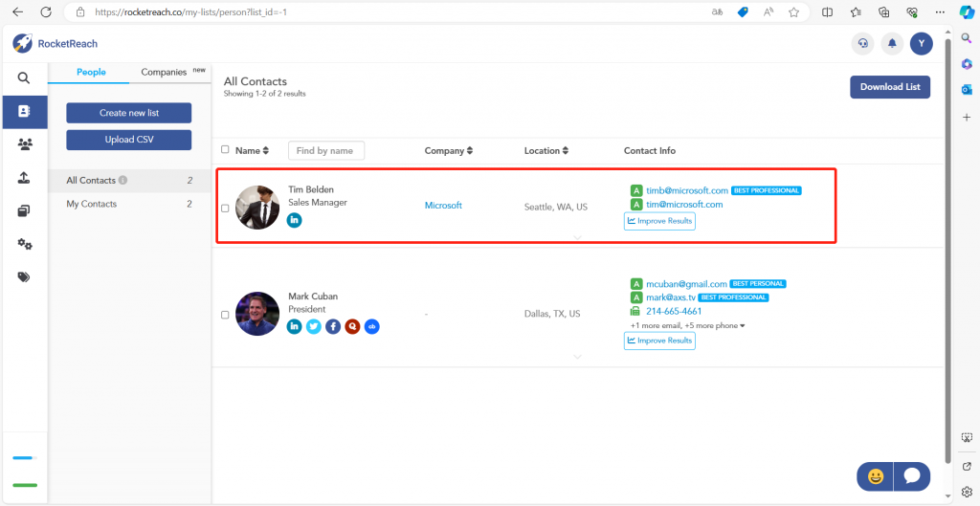
Task: Open Mark Cuban's Quora icon
Action: pyautogui.click(x=352, y=326)
